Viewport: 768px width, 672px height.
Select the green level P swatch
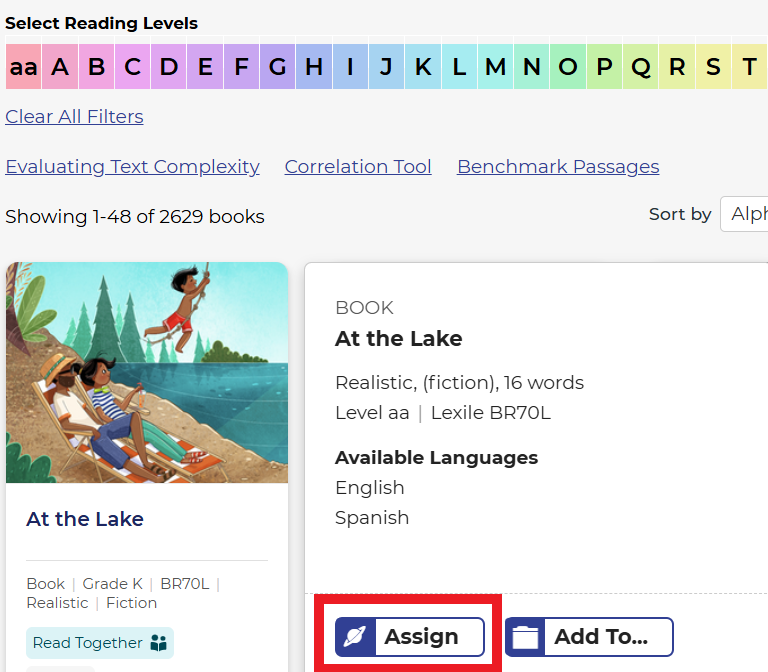604,67
